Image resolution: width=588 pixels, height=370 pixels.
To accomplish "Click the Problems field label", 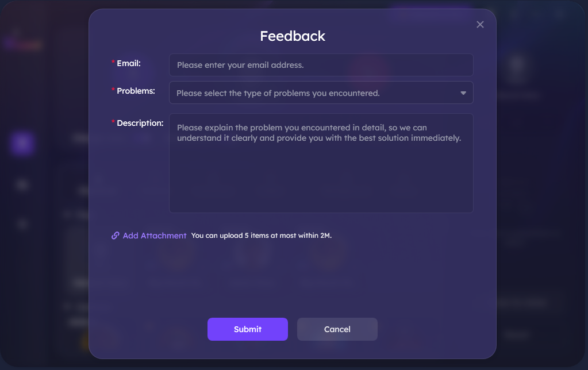I will 136,91.
